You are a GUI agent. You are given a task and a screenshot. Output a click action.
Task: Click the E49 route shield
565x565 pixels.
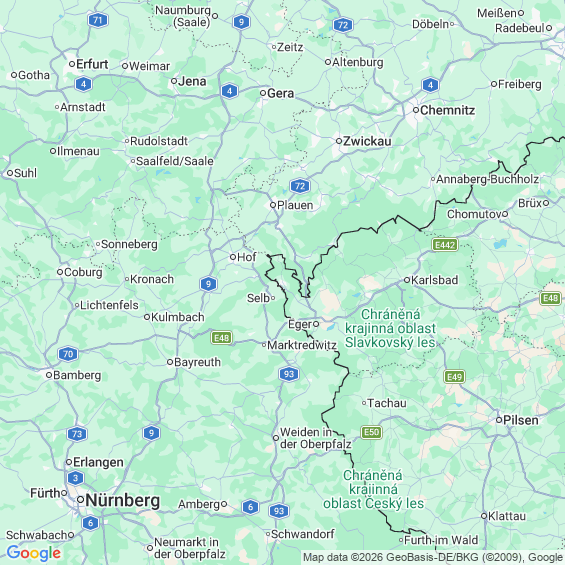pos(454,377)
